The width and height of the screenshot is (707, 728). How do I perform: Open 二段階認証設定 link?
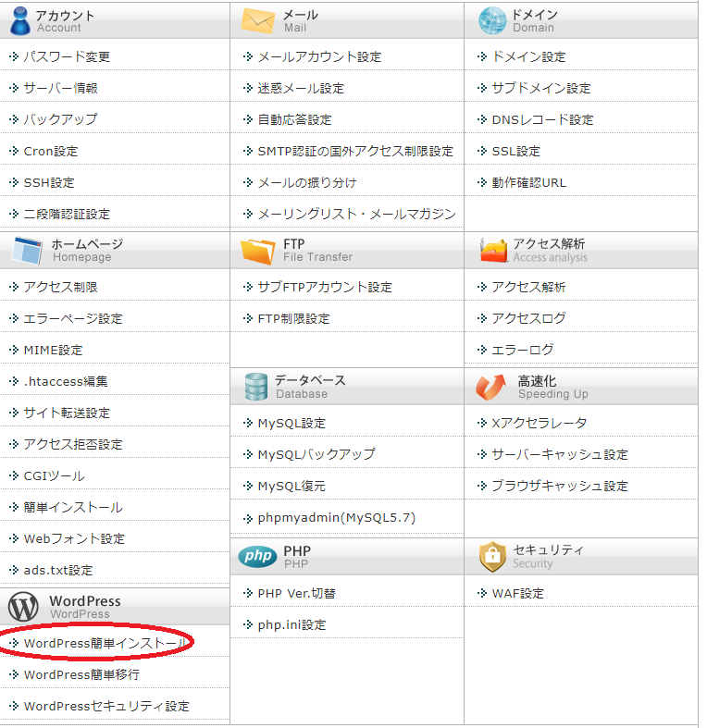click(x=67, y=214)
